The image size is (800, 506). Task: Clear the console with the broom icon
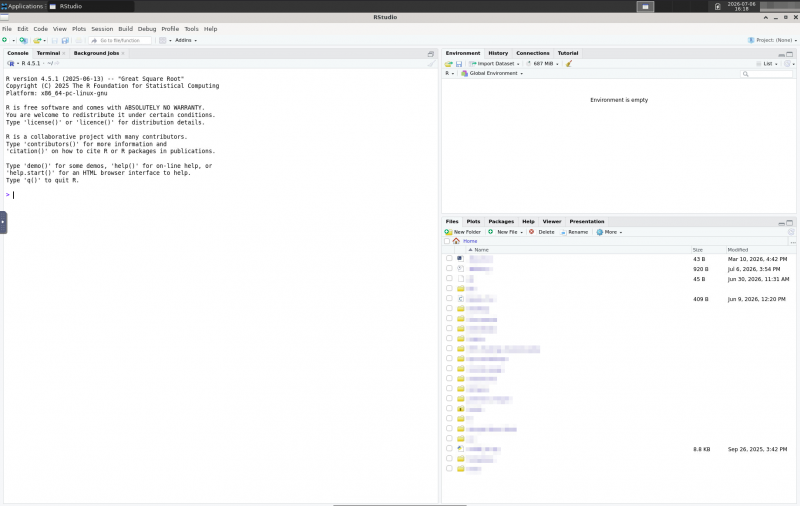(x=432, y=63)
